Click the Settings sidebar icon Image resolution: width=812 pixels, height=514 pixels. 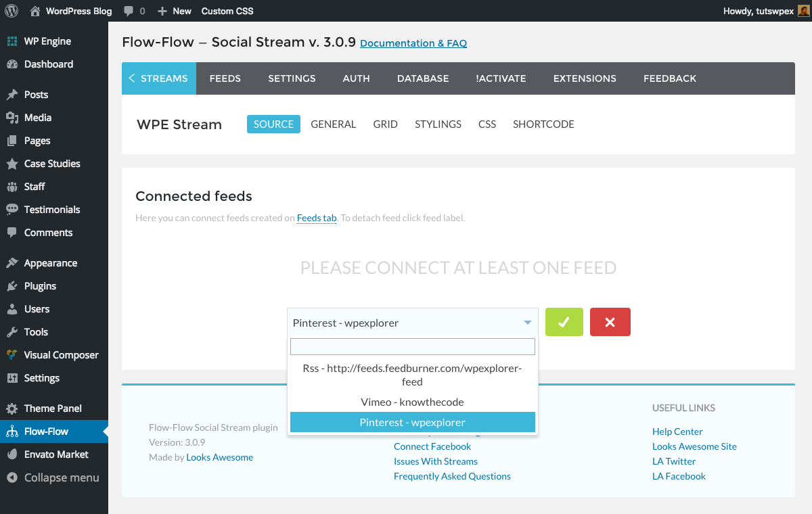12,378
